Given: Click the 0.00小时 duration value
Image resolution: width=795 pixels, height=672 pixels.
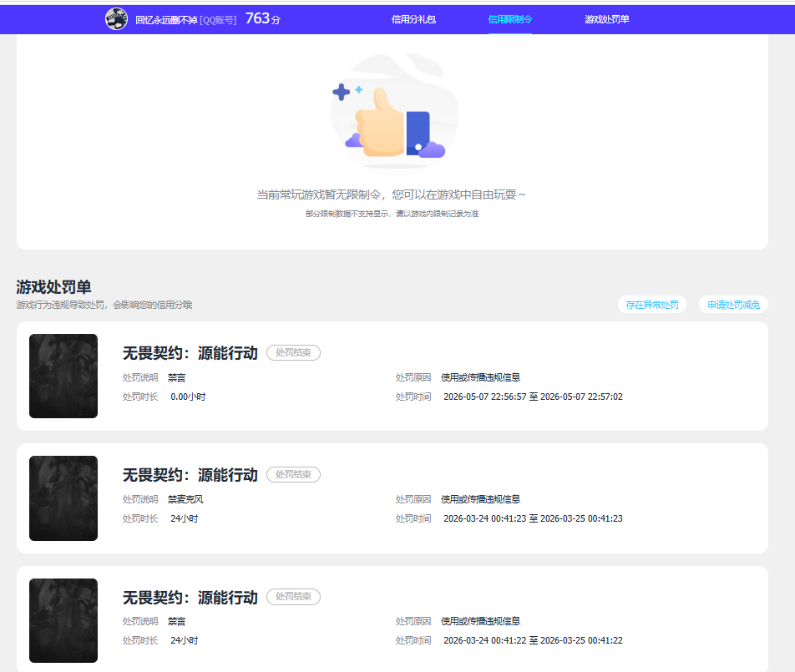Looking at the screenshot, I should 188,397.
